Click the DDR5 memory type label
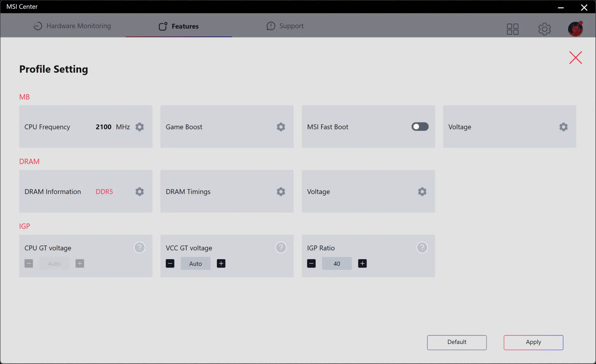This screenshot has width=596, height=364. 104,191
